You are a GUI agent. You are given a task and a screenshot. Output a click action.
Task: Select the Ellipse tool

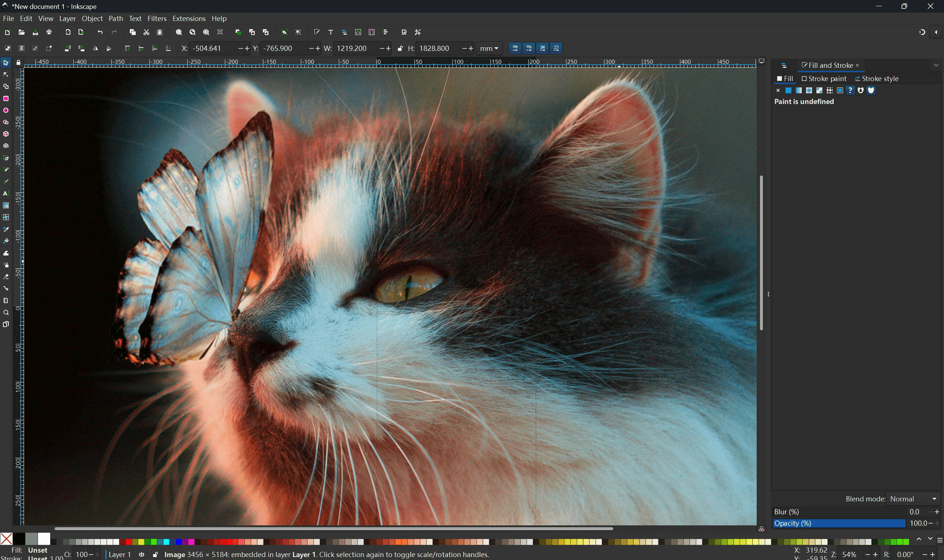point(6,111)
